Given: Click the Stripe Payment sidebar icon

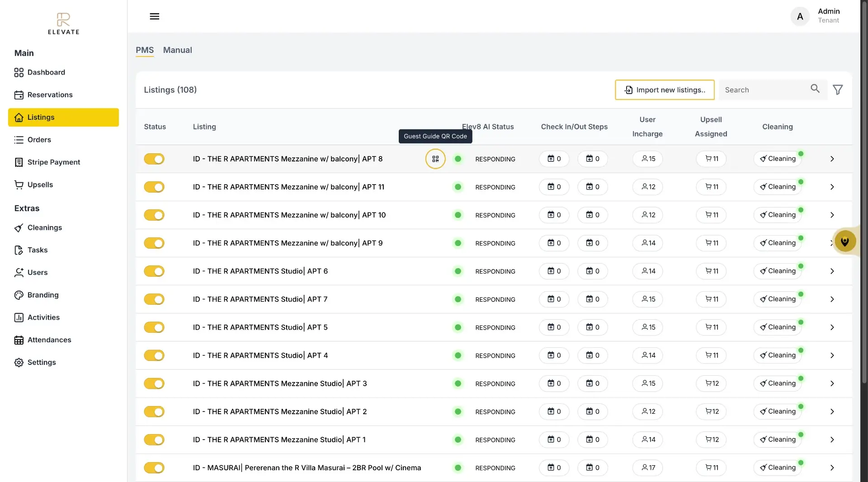Looking at the screenshot, I should [x=19, y=162].
